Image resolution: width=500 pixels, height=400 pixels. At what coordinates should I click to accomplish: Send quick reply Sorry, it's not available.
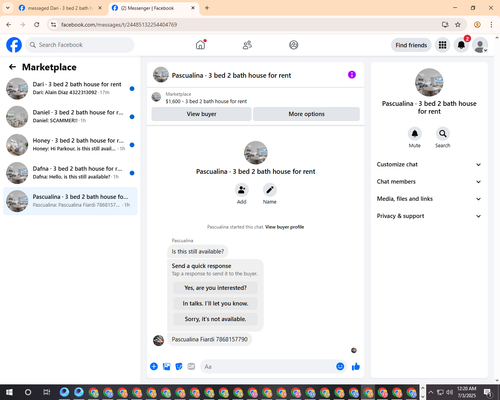coord(215,319)
